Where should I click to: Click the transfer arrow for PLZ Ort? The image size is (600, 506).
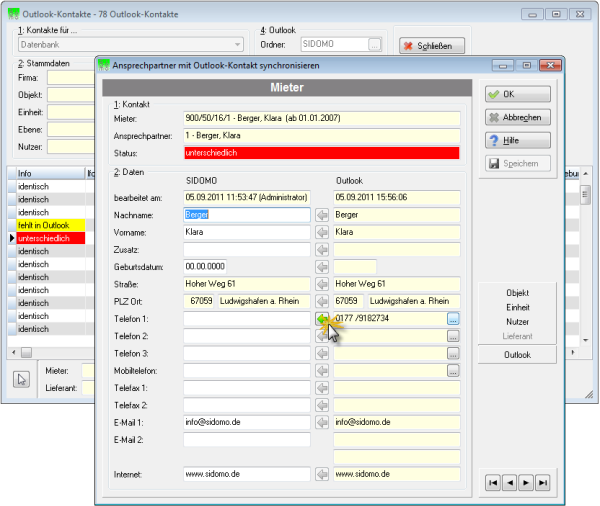point(322,301)
